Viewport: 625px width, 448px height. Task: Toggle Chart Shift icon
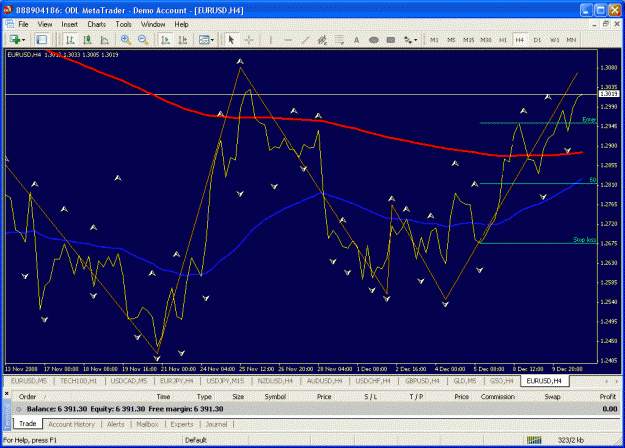183,40
